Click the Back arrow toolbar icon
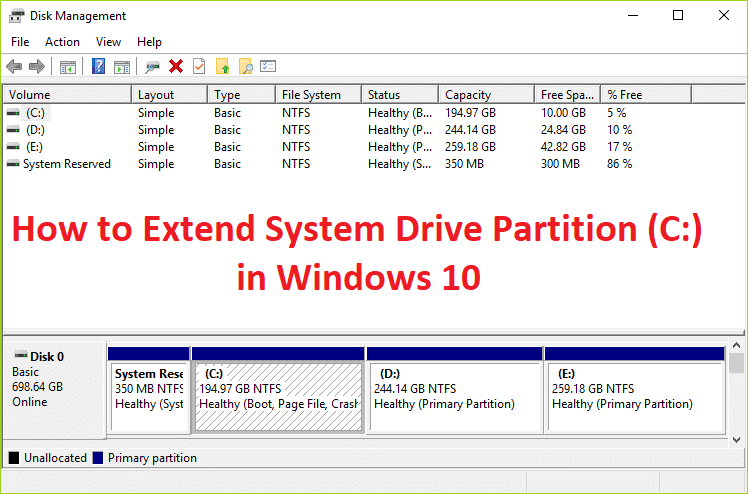Image resolution: width=748 pixels, height=494 pixels. [14, 67]
